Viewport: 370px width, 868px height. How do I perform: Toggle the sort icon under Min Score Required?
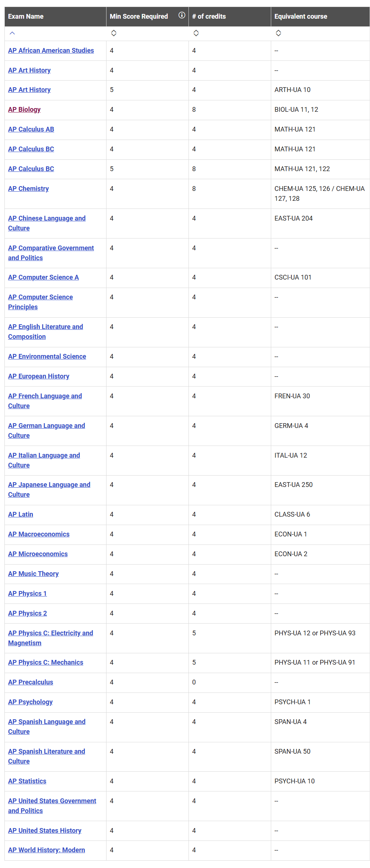tap(114, 33)
